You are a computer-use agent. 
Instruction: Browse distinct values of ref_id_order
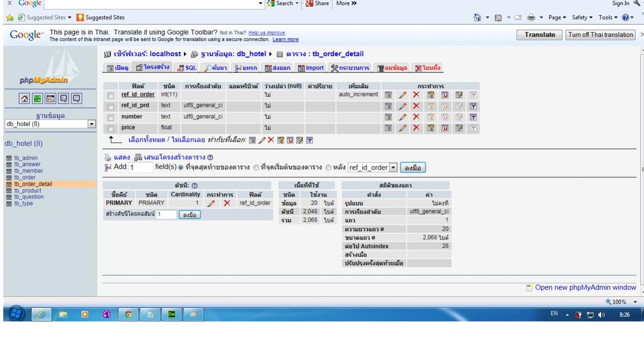389,95
